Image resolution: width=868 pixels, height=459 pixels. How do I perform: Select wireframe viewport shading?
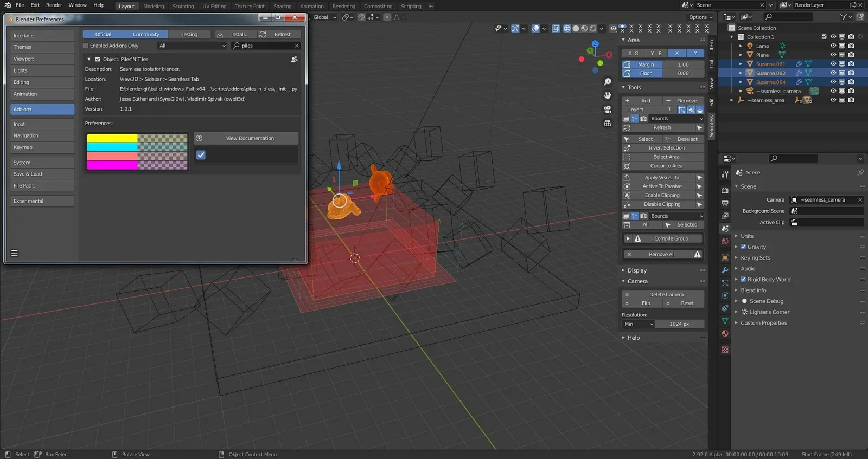(x=567, y=29)
